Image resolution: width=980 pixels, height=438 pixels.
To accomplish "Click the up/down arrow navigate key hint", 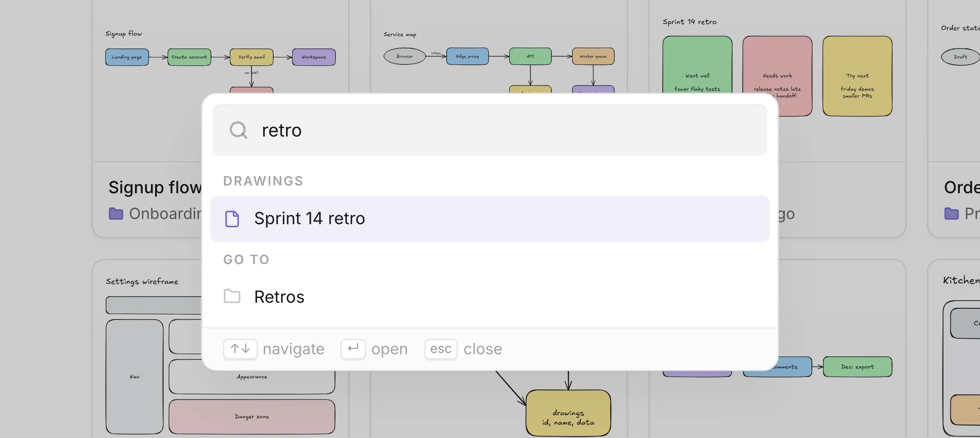I will (240, 349).
